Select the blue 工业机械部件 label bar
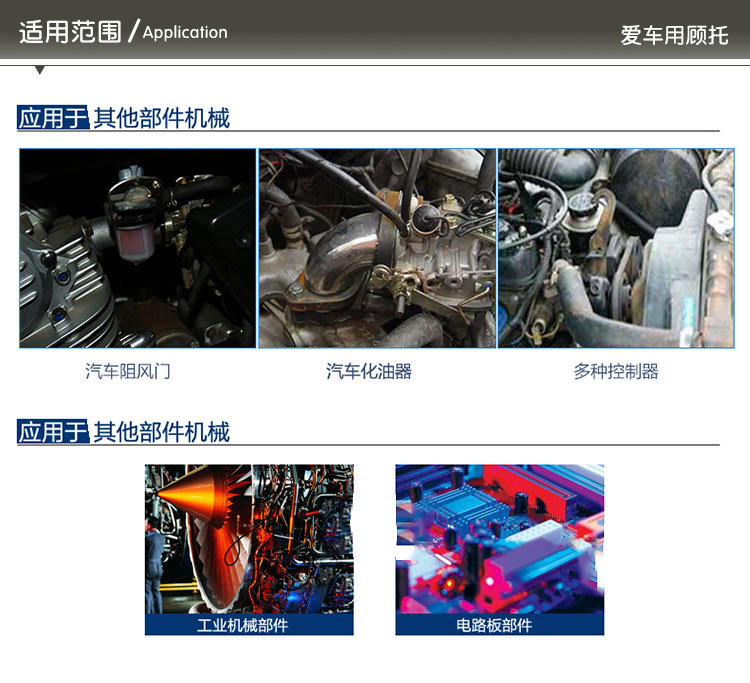This screenshot has height=683, width=750. 249,625
